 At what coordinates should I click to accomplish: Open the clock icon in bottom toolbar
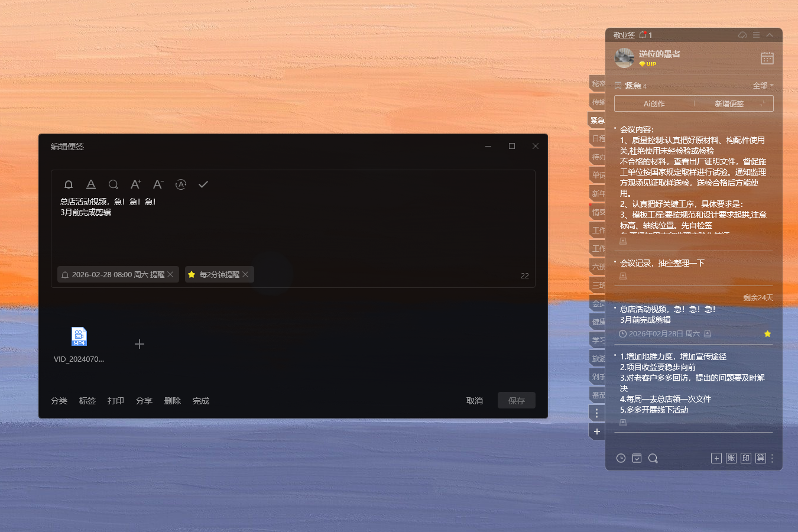pyautogui.click(x=621, y=458)
